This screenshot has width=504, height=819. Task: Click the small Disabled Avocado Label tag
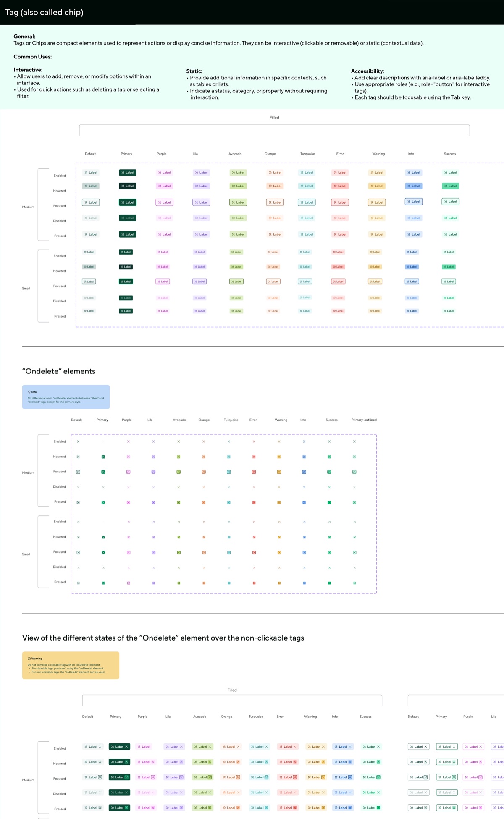[236, 298]
